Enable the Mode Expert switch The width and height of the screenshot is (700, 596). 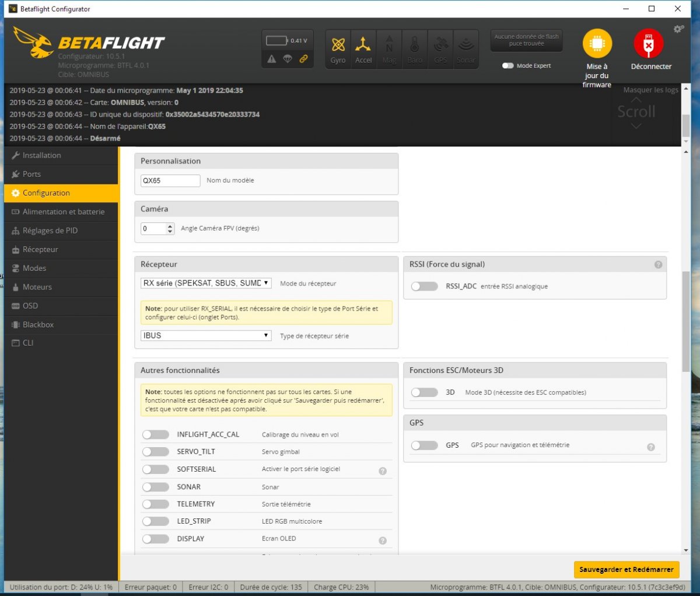[508, 66]
